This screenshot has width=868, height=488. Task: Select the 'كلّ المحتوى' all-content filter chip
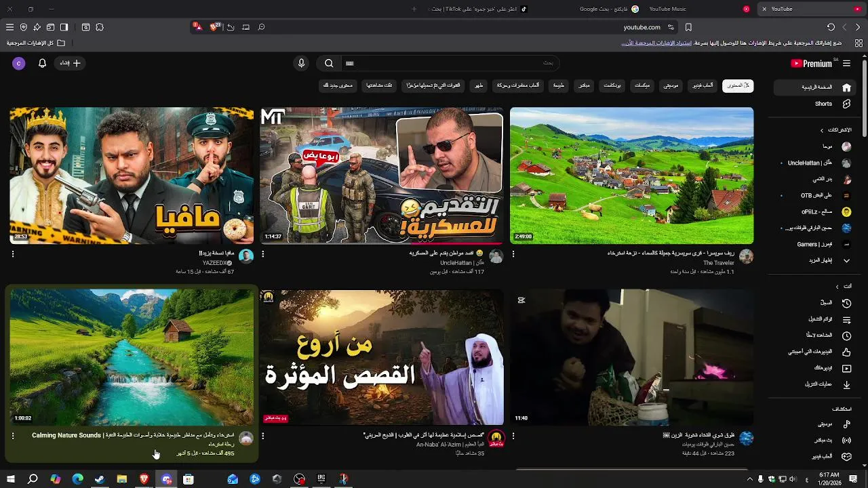pyautogui.click(x=738, y=85)
